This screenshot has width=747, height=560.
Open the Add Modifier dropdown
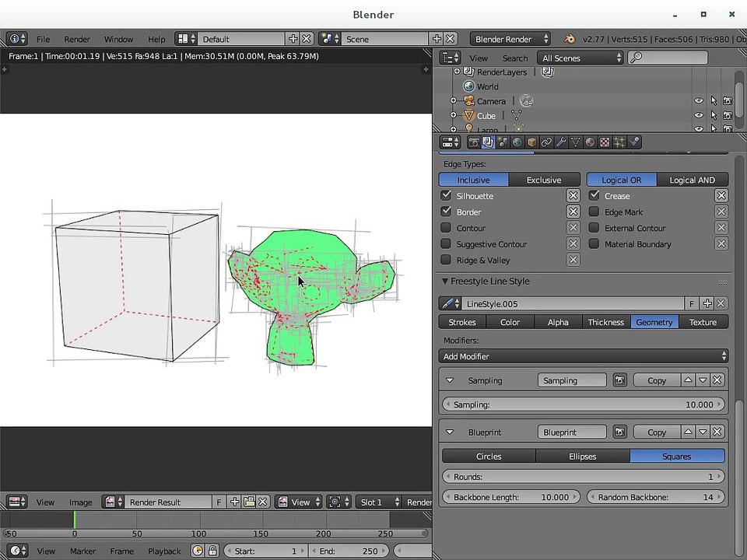pos(583,356)
